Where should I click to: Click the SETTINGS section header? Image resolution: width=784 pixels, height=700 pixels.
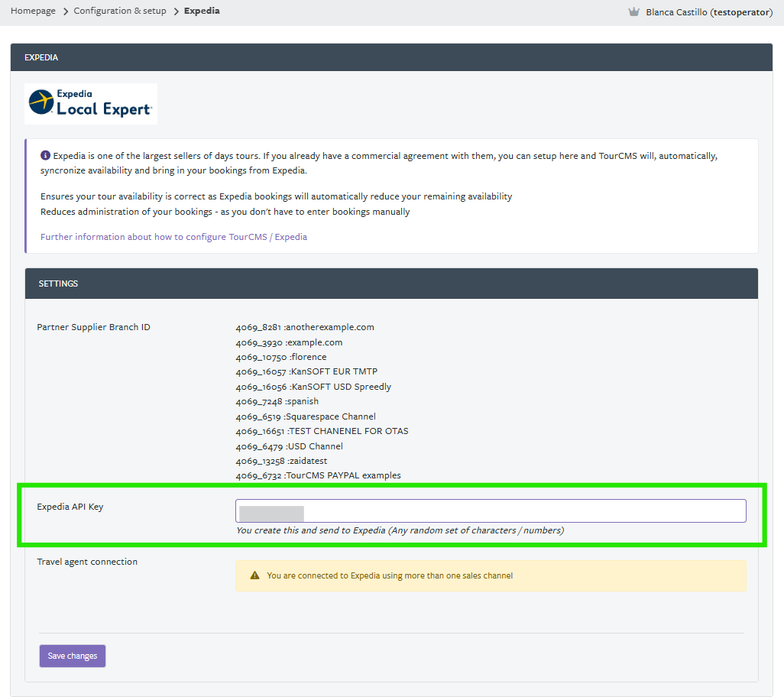391,284
